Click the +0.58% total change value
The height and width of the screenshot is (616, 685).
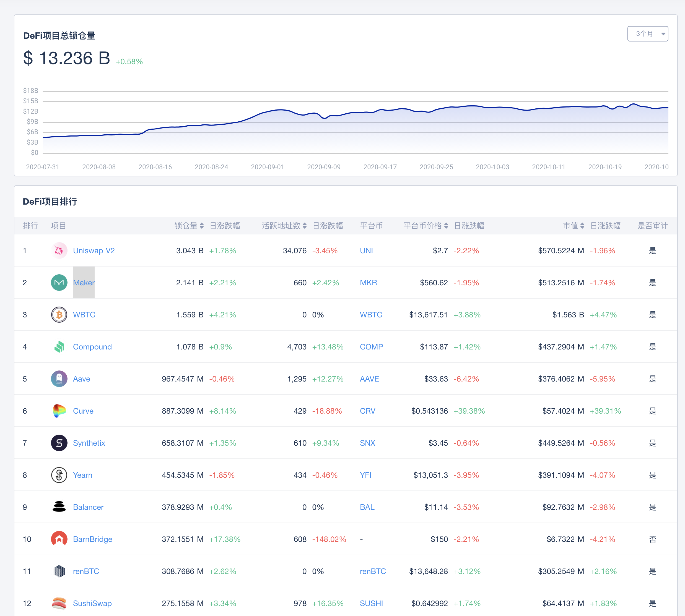pyautogui.click(x=129, y=62)
